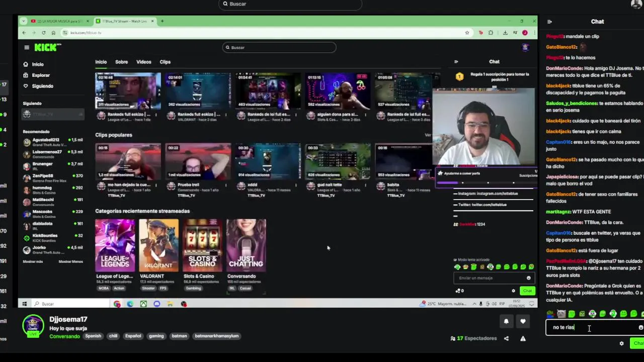Open clip titled Prueba troll

tap(198, 161)
